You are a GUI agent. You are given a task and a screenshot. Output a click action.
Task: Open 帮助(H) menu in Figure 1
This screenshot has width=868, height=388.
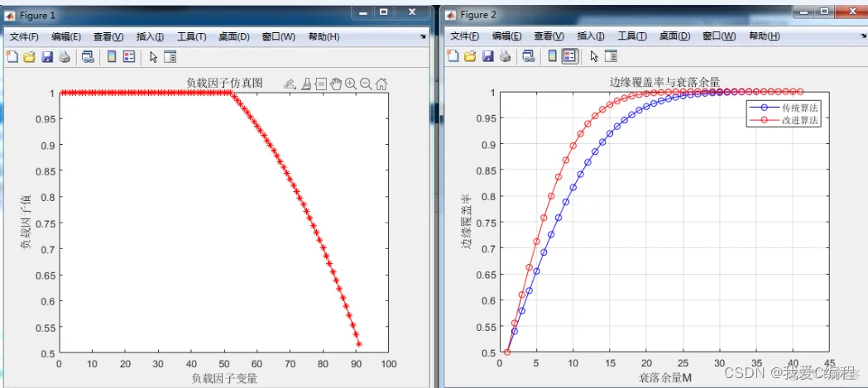click(x=324, y=37)
